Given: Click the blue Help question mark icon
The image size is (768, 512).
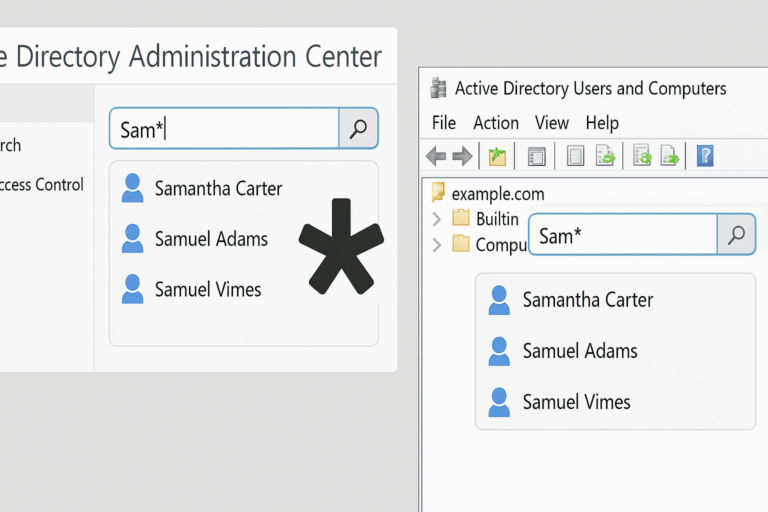Looking at the screenshot, I should coord(705,156).
